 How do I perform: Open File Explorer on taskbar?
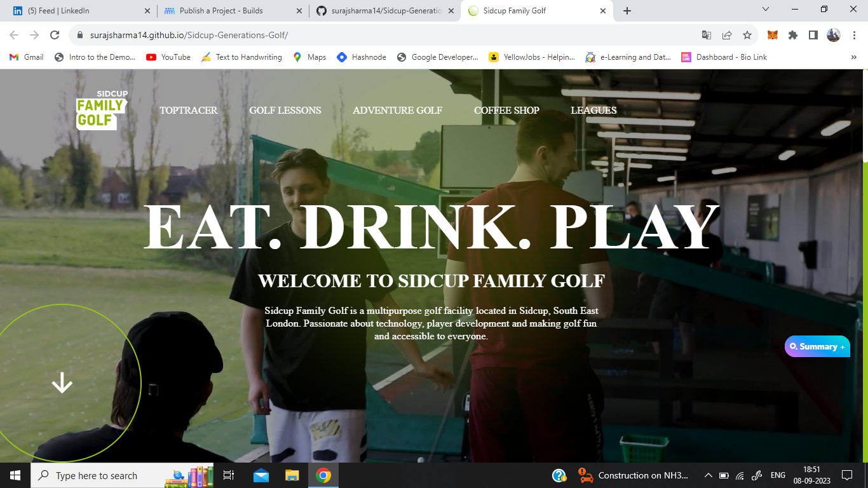292,475
